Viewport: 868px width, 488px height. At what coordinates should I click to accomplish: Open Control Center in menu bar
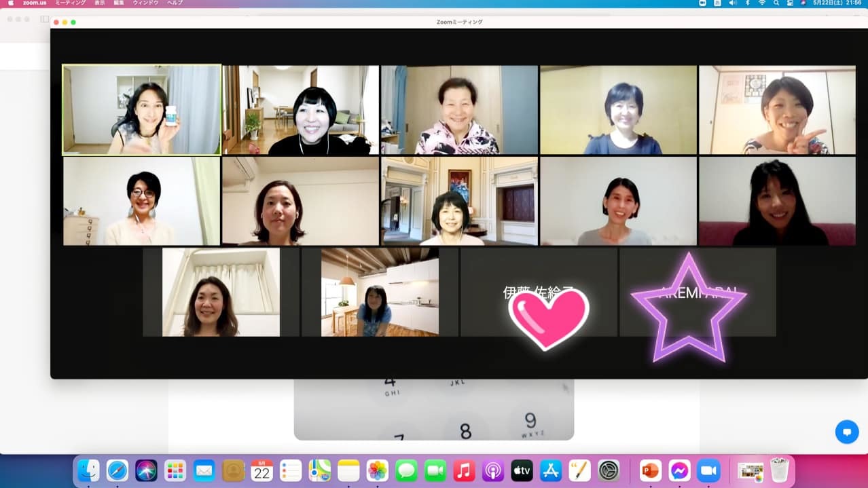[790, 3]
